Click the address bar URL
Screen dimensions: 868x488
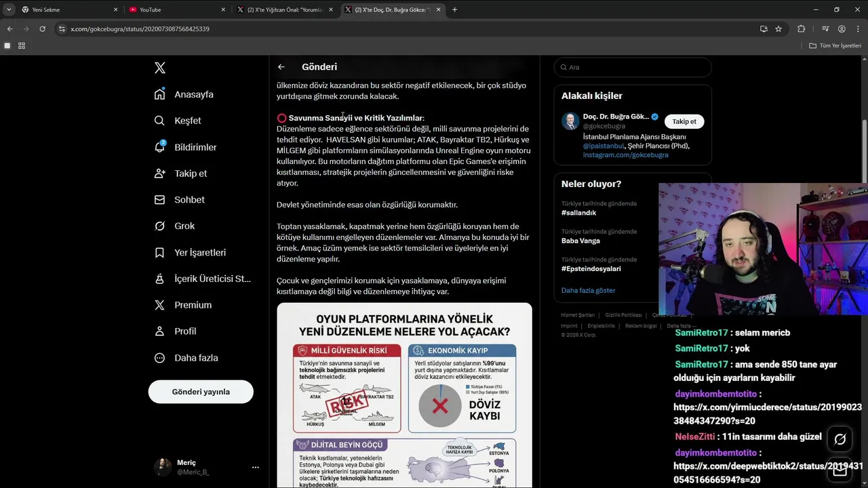(x=140, y=29)
